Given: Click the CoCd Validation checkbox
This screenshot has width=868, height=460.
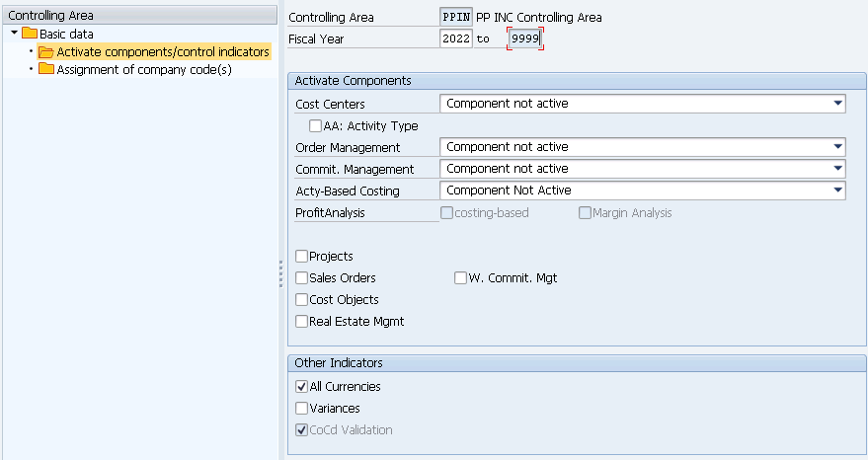Looking at the screenshot, I should click(301, 429).
